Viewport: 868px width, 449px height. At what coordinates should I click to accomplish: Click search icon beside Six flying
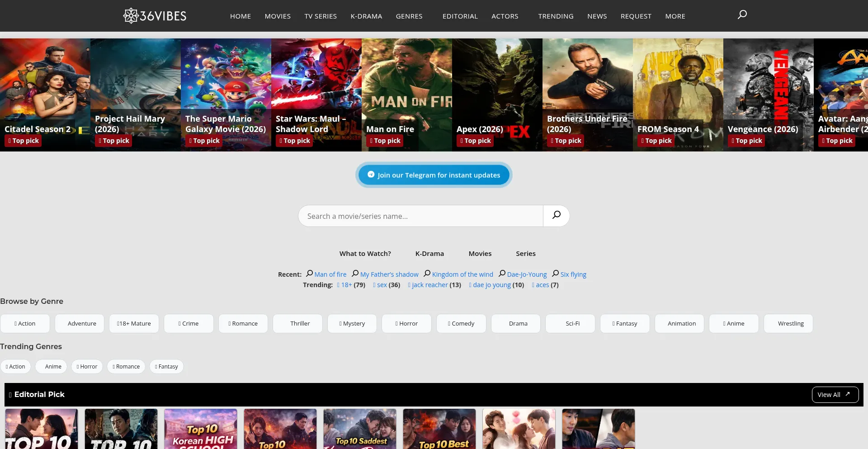tap(556, 274)
